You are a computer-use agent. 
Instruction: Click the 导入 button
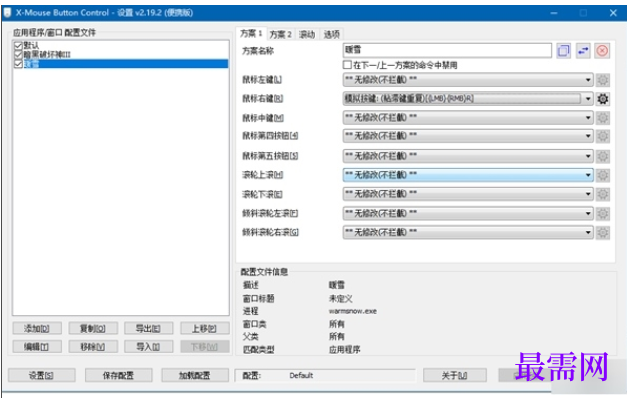(148, 346)
